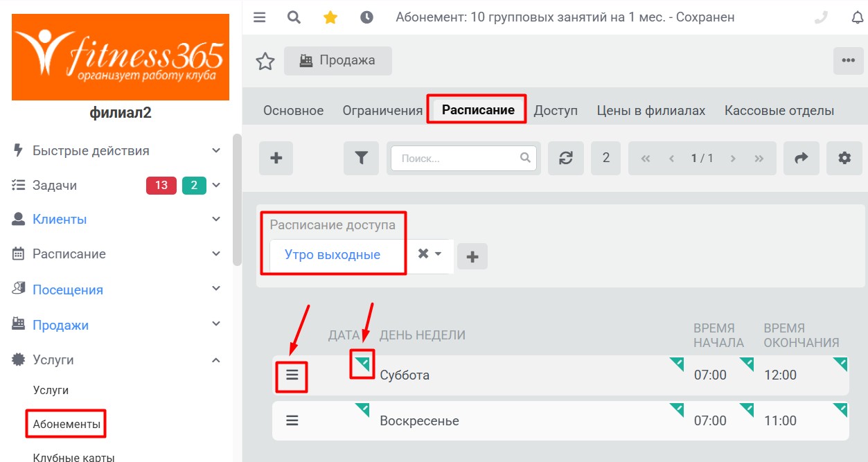Image resolution: width=868 pixels, height=462 pixels.
Task: Add a new schedule row with plus button
Action: click(x=276, y=158)
